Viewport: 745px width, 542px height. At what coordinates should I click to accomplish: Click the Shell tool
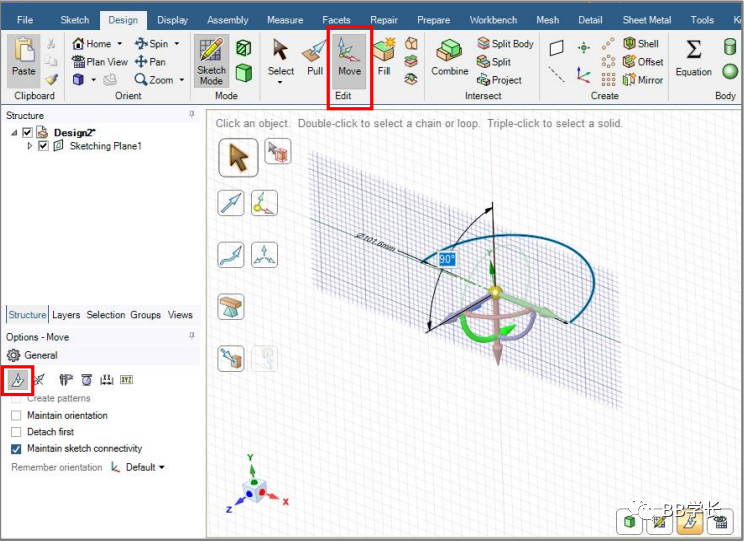pos(641,44)
